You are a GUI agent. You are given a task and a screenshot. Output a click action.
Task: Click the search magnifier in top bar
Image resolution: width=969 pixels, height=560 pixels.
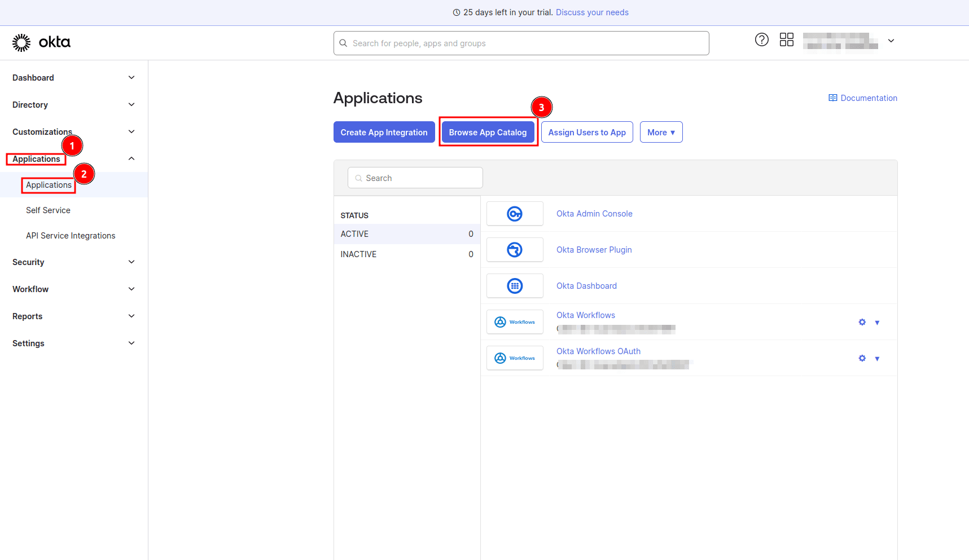344,43
